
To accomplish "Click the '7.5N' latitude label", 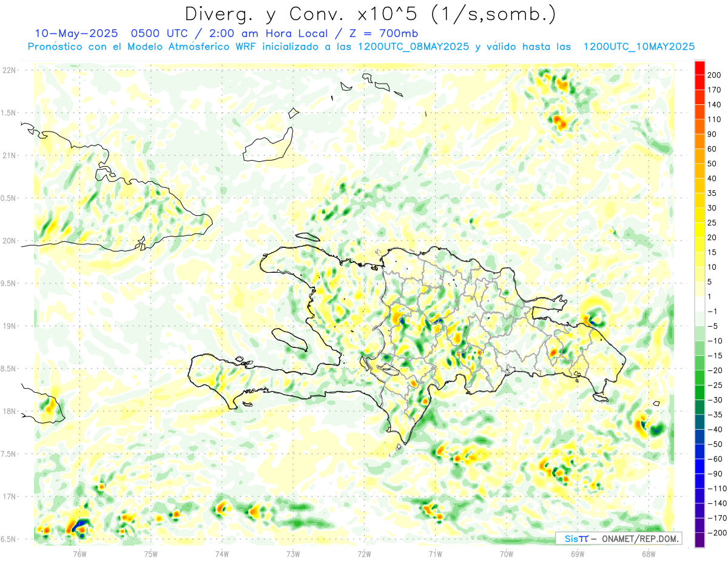I will pos(8,454).
